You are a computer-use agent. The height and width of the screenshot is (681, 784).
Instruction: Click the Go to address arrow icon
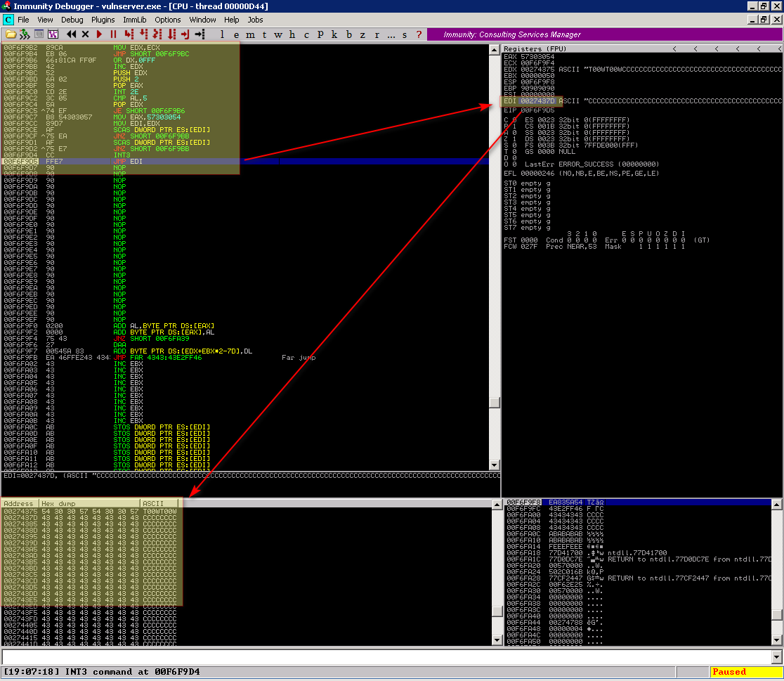click(x=200, y=34)
